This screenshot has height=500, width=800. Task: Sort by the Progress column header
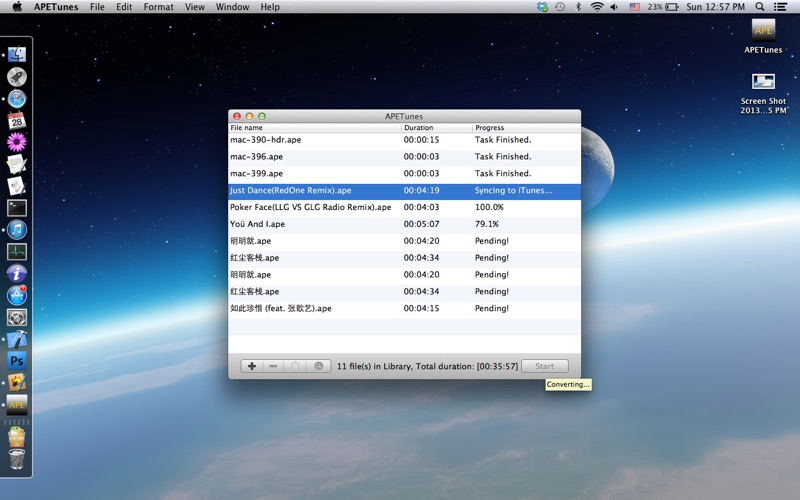pyautogui.click(x=527, y=128)
